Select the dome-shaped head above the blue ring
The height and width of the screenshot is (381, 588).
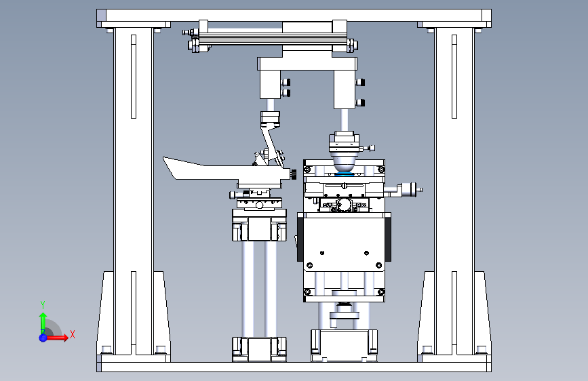(344, 161)
